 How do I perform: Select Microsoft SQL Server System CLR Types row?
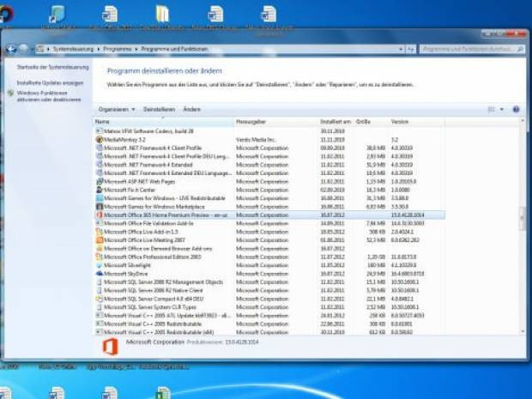click(x=269, y=307)
